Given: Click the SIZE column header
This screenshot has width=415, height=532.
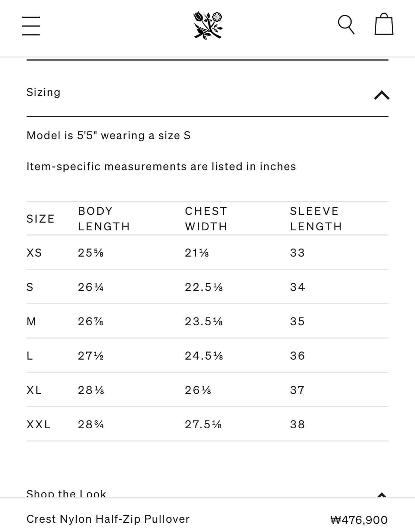Looking at the screenshot, I should click(x=41, y=219).
